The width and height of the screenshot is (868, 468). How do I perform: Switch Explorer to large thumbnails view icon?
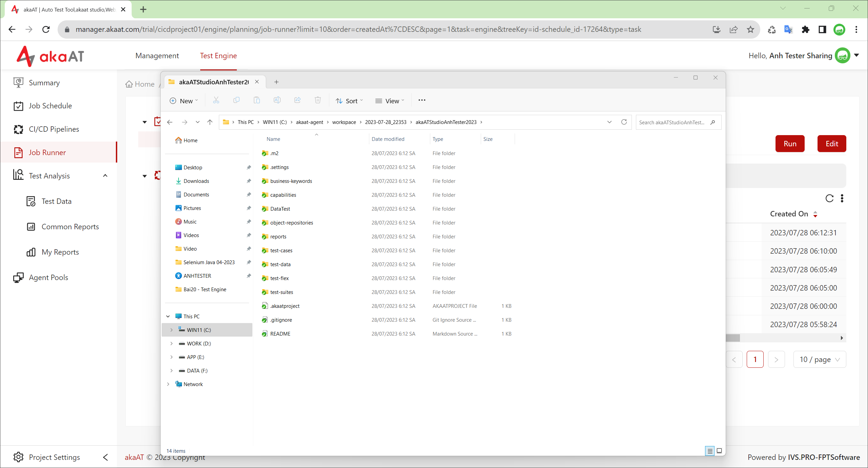pyautogui.click(x=719, y=451)
